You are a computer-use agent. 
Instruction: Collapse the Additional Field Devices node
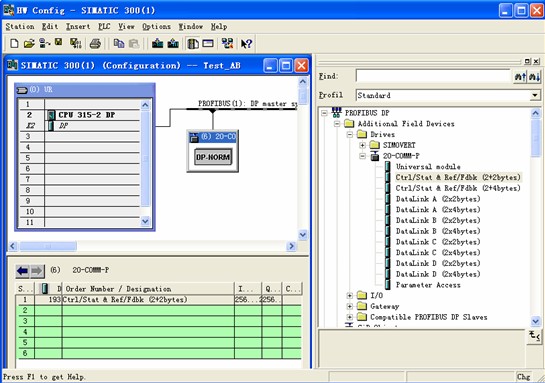[336, 124]
